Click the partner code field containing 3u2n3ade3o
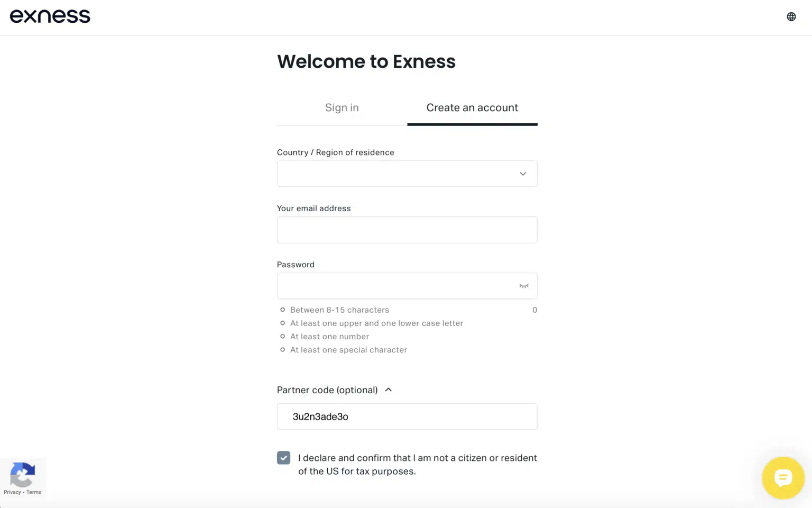 [407, 416]
